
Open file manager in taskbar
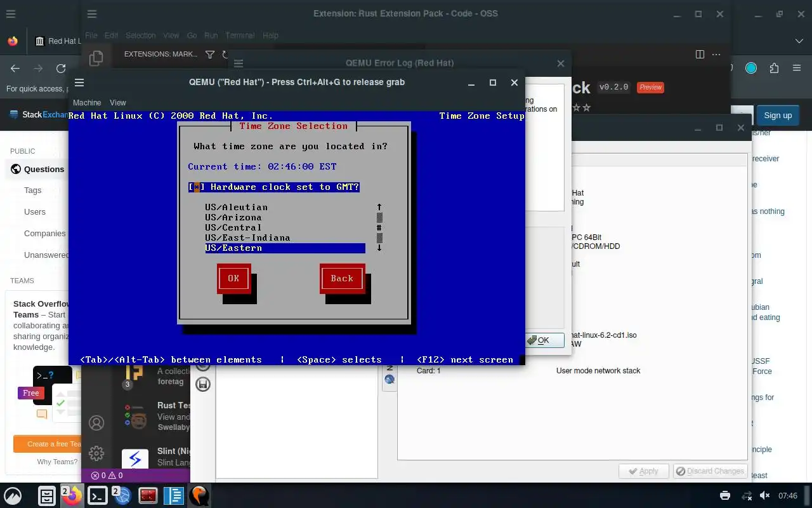(47, 495)
